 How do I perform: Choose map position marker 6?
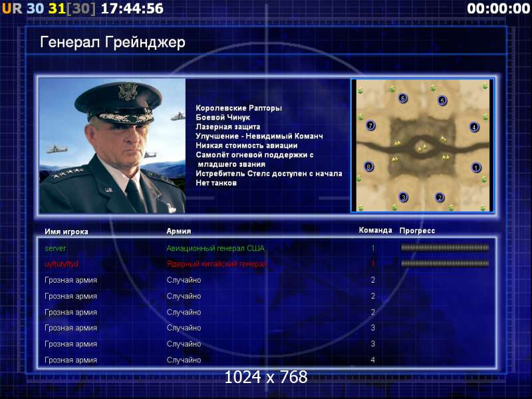tap(402, 98)
